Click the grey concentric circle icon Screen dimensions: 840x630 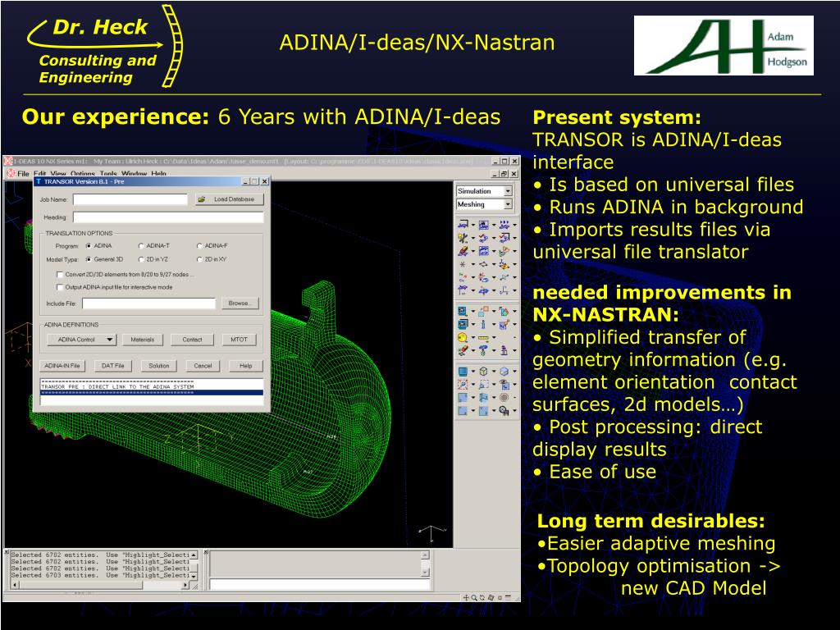pos(504,398)
